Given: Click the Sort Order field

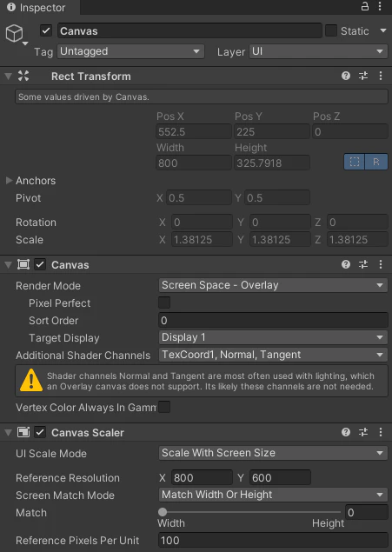Looking at the screenshot, I should coord(273,320).
